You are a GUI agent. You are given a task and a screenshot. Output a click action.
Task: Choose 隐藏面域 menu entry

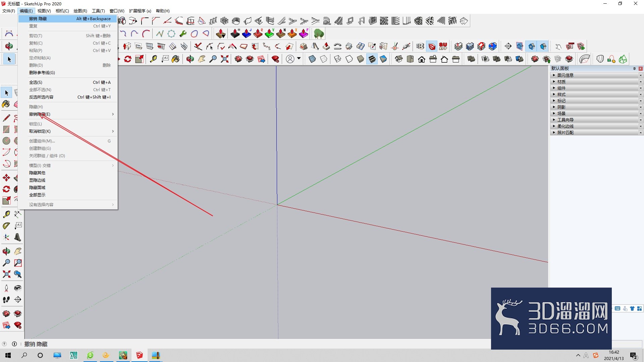(x=67, y=188)
